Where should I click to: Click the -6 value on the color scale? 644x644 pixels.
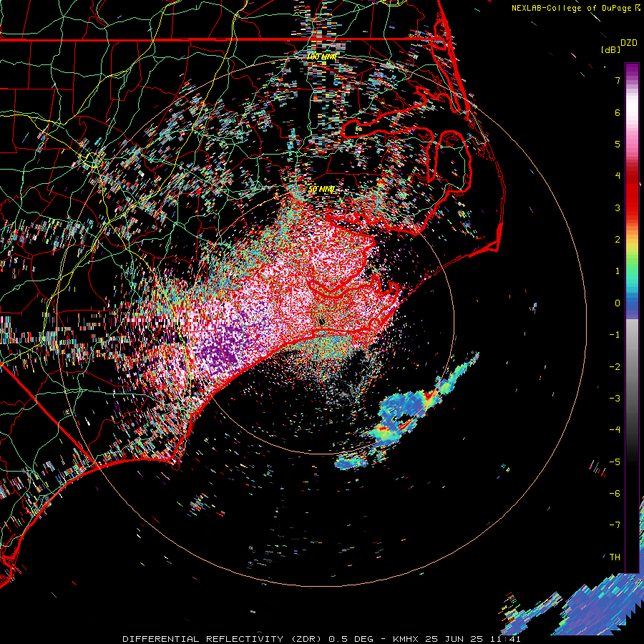point(615,493)
